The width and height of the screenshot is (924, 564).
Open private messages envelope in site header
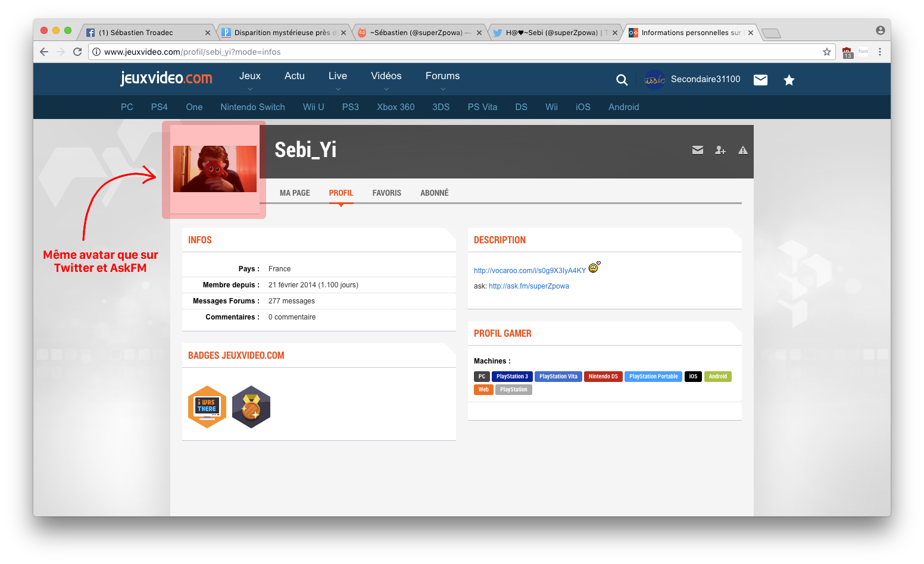[x=760, y=80]
